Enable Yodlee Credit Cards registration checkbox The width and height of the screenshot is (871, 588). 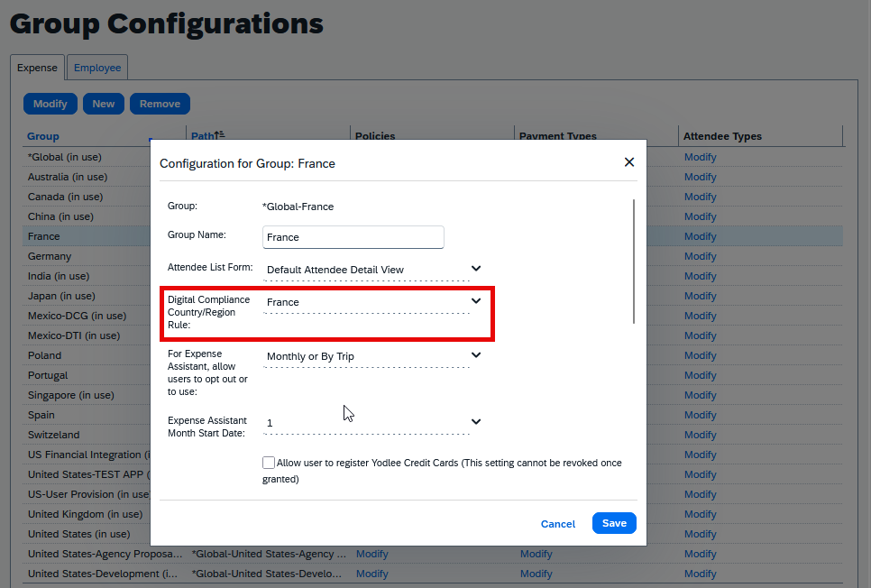pos(269,463)
